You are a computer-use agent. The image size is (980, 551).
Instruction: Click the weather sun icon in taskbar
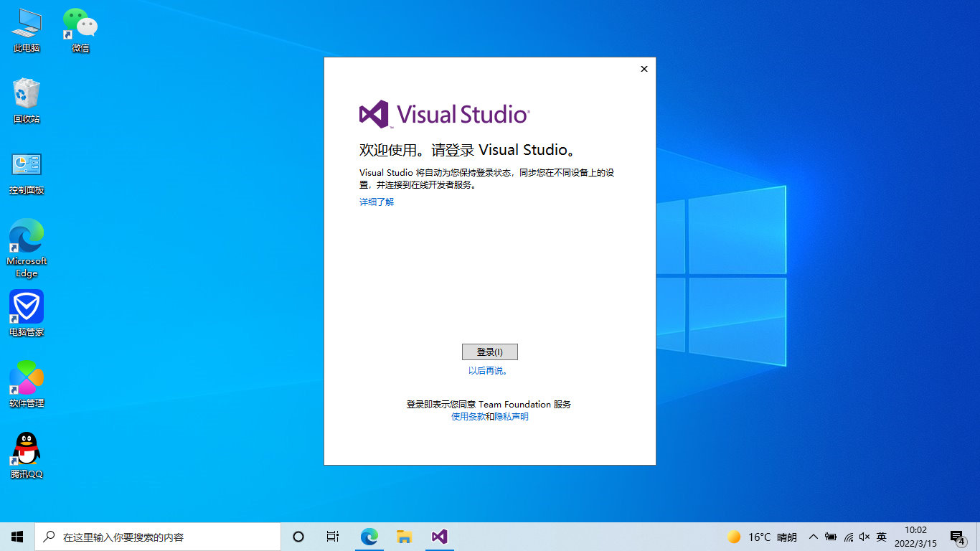coord(733,537)
